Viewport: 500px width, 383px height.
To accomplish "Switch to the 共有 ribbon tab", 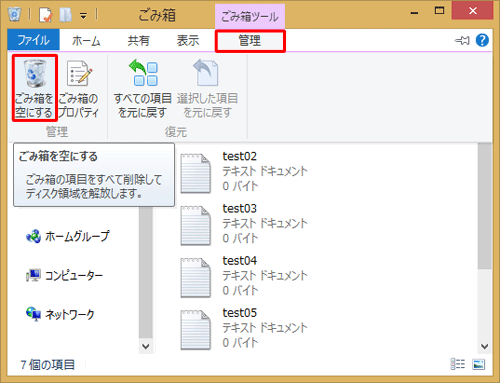I will tap(138, 41).
